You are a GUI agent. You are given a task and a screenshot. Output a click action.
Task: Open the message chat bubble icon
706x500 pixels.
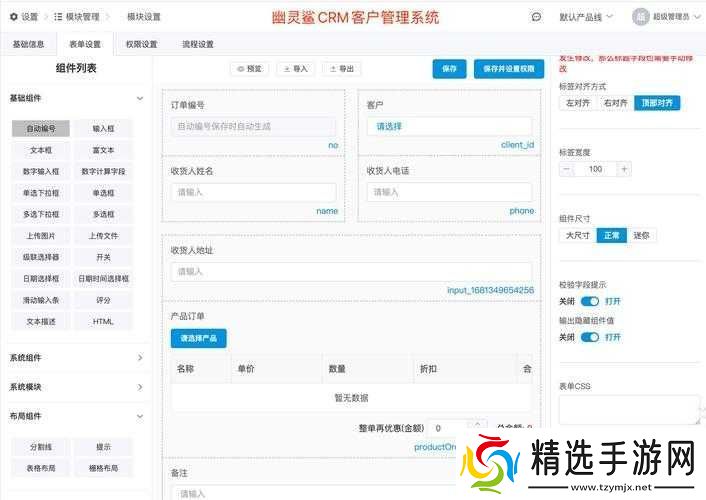tap(536, 17)
